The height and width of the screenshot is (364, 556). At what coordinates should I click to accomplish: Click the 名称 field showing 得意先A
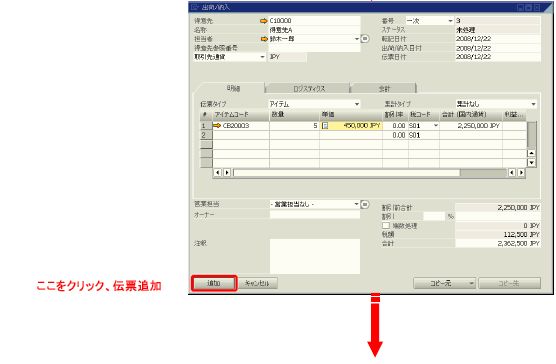pos(314,30)
